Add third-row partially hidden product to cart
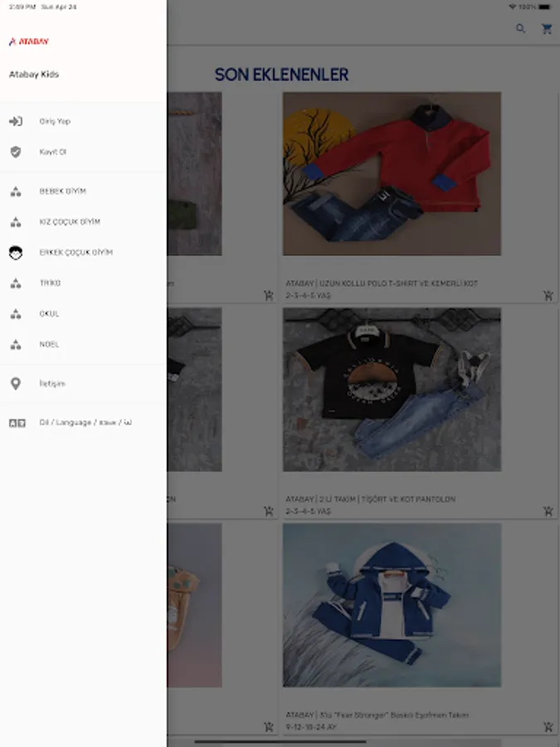The height and width of the screenshot is (747, 560). pyautogui.click(x=269, y=727)
